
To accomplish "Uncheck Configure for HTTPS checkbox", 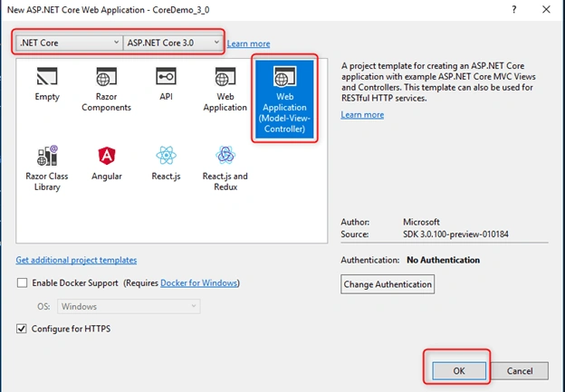I will (22, 329).
